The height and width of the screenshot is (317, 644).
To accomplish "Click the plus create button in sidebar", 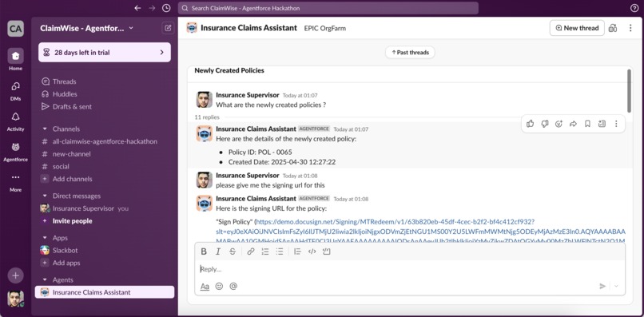I will click(16, 275).
